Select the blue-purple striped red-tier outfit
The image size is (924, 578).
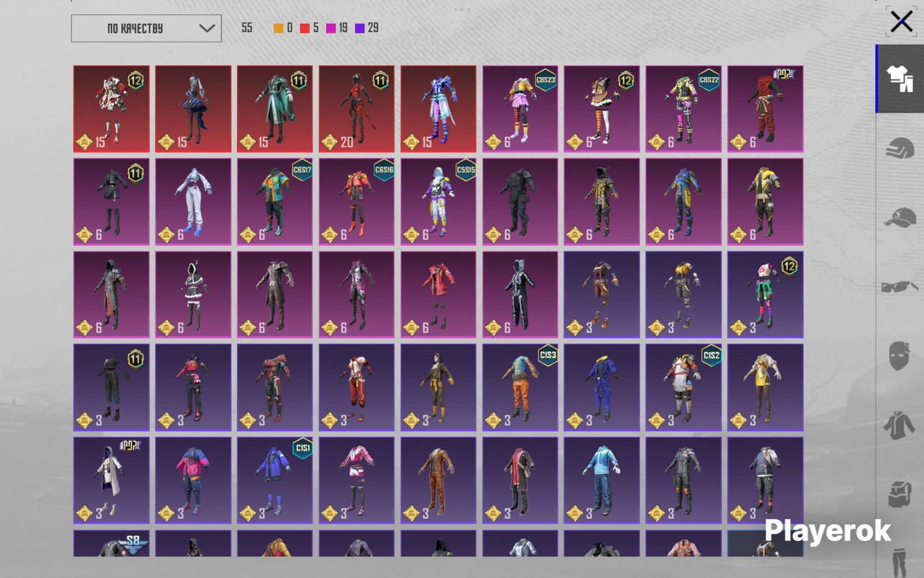[439, 109]
